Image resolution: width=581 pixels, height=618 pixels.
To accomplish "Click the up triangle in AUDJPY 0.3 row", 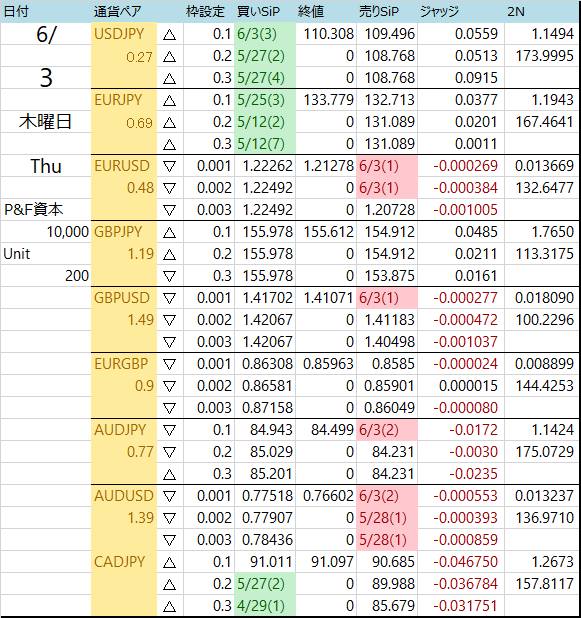I will coord(169,475).
